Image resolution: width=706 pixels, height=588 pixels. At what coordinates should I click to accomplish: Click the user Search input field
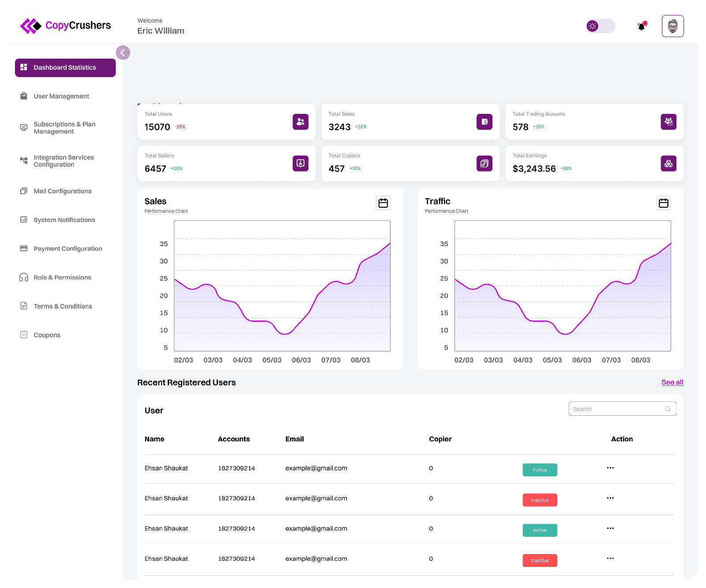click(622, 409)
